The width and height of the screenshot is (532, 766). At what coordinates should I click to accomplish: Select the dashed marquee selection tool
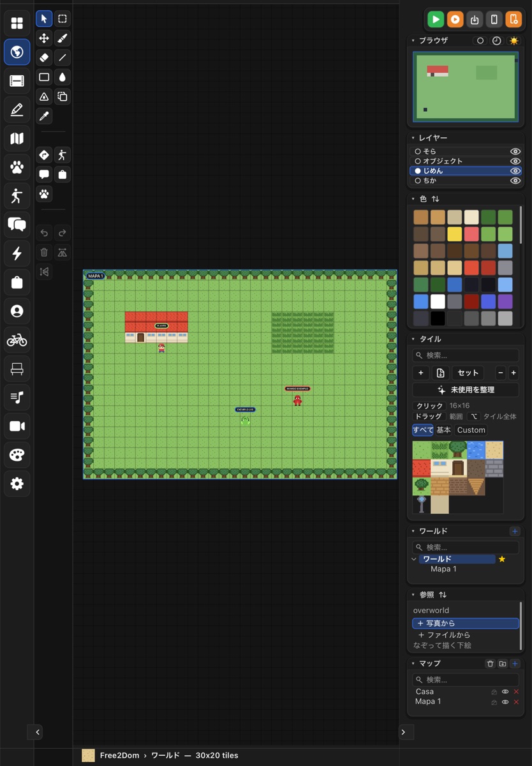pyautogui.click(x=63, y=19)
